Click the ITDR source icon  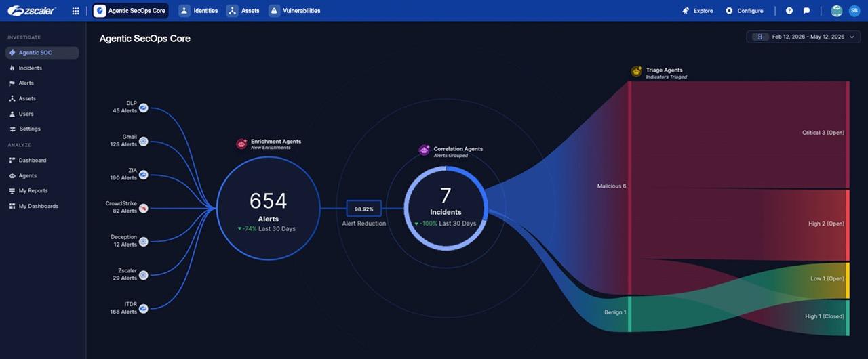144,309
